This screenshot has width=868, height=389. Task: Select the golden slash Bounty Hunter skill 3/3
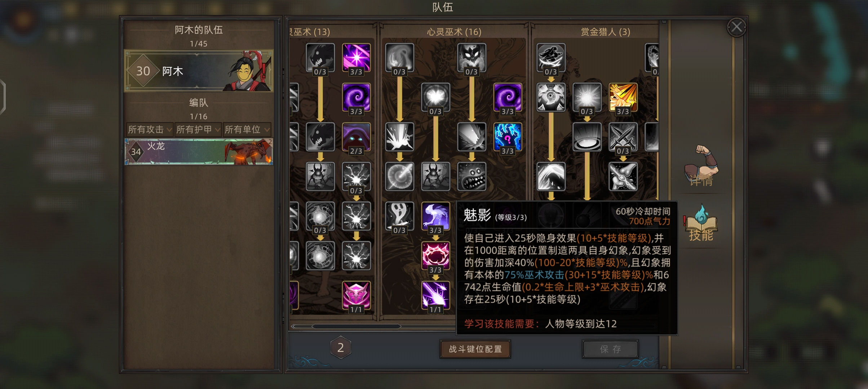623,97
